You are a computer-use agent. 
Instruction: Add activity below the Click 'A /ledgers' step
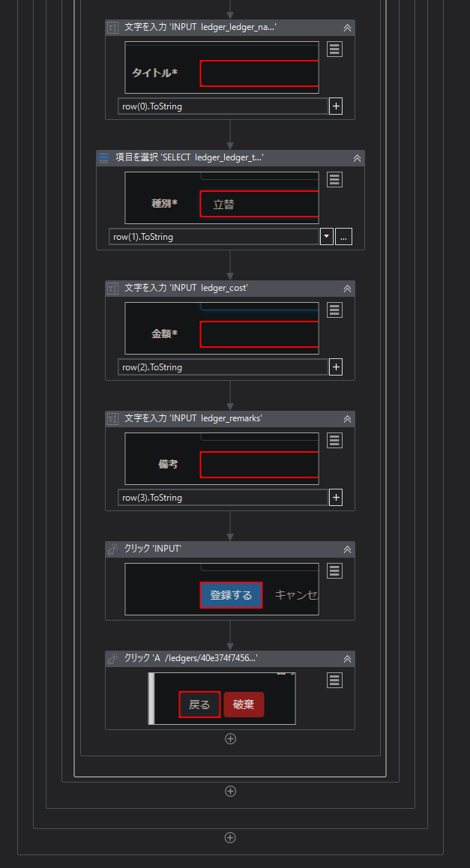pos(230,738)
